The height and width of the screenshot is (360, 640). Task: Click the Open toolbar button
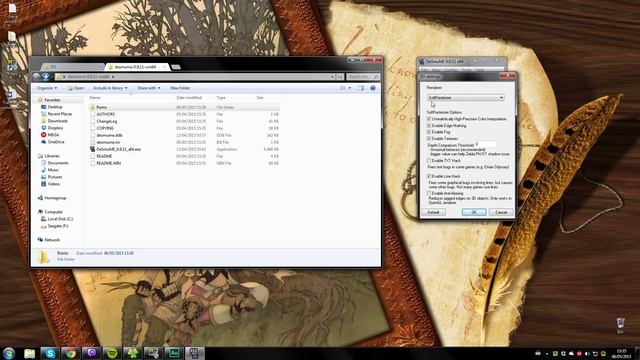pyautogui.click(x=76, y=88)
